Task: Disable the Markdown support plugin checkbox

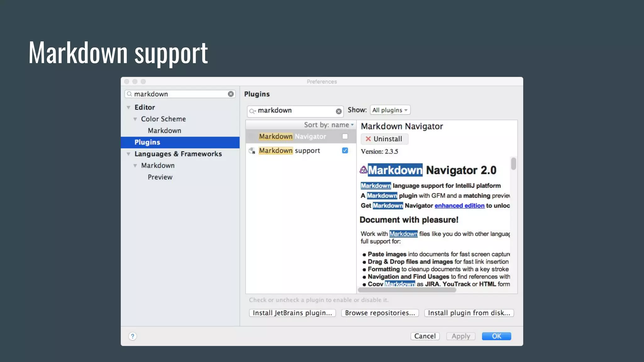Action: pyautogui.click(x=345, y=151)
